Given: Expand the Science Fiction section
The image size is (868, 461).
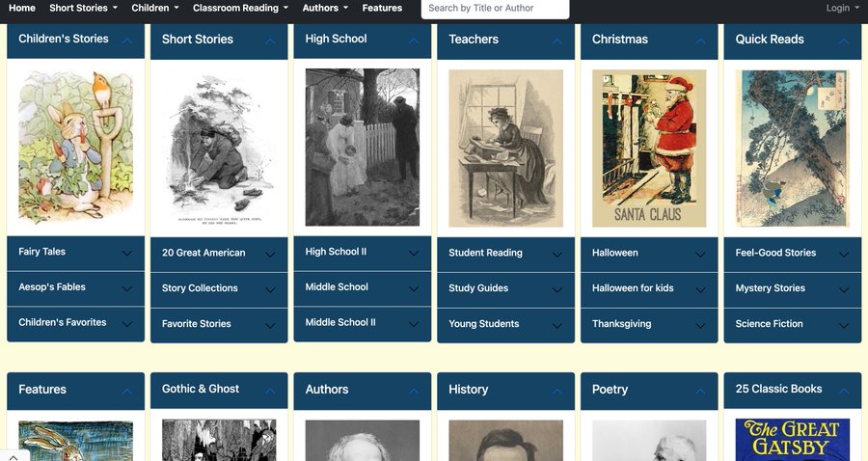Looking at the screenshot, I should 792,324.
